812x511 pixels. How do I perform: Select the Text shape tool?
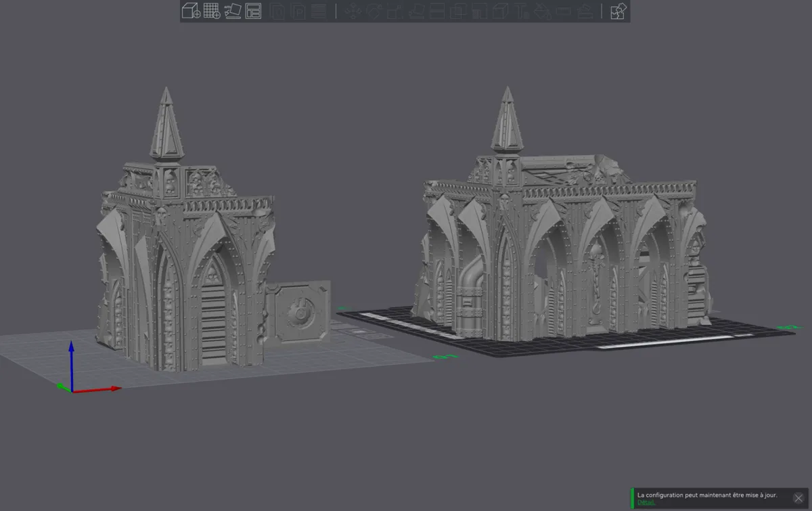click(x=521, y=11)
